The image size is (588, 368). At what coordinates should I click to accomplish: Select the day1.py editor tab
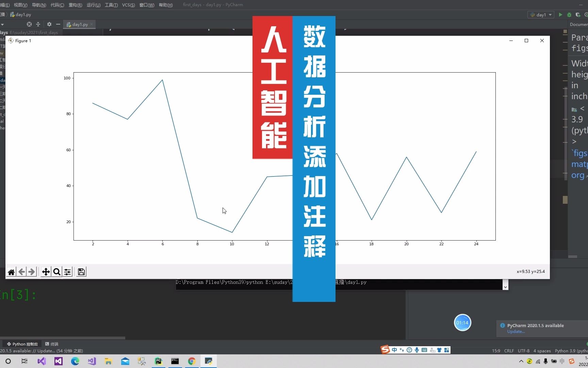point(80,24)
